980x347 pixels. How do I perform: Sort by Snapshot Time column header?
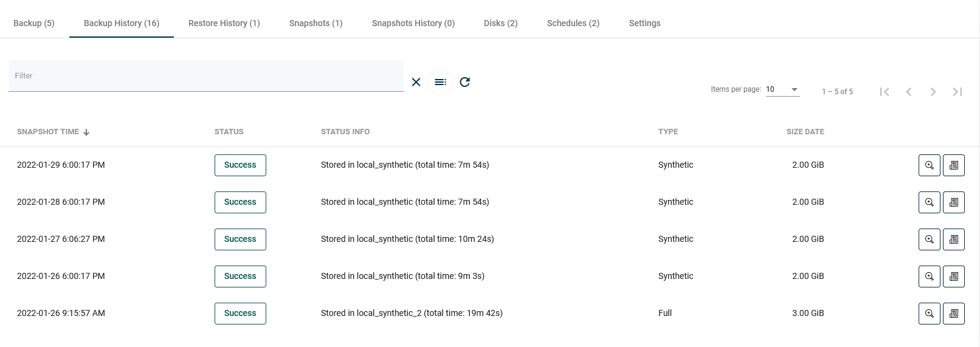click(x=48, y=132)
